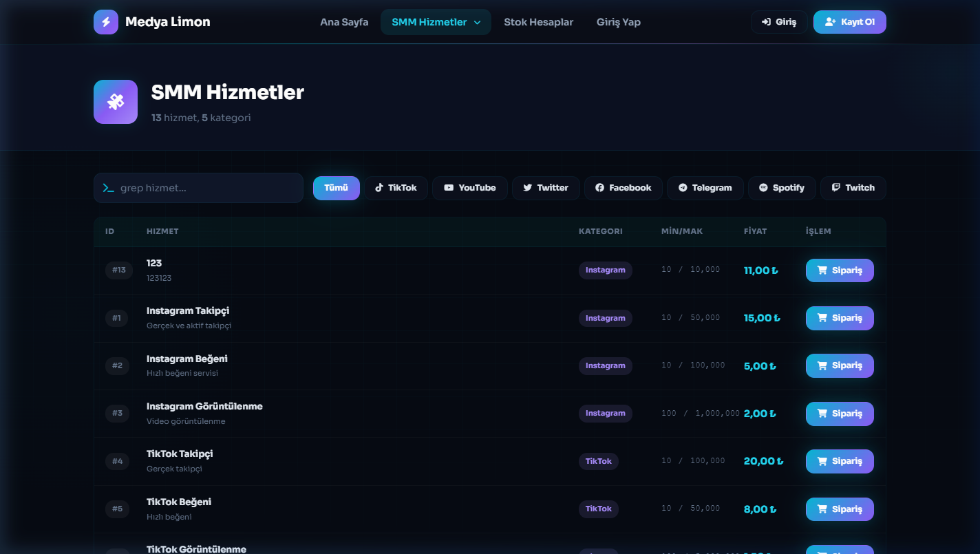980x554 pixels.
Task: Expand the SMM Hizmetler dropdown chevron
Action: coord(478,23)
